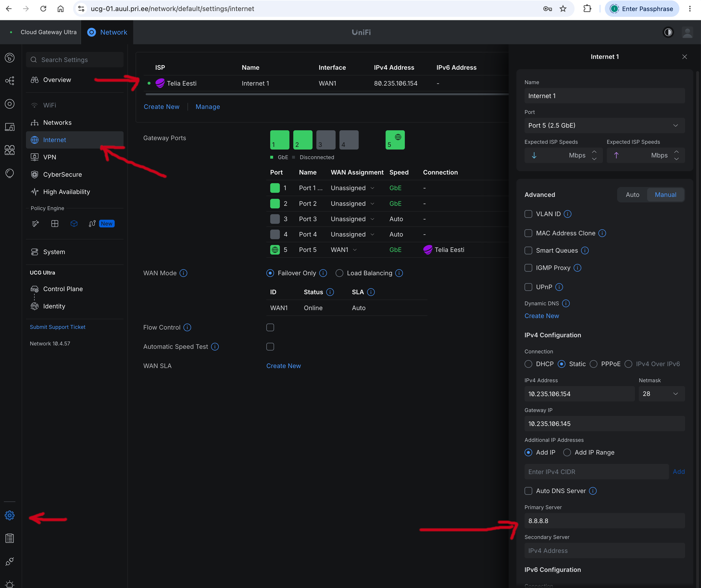Select the Load Balancing radio option

click(x=339, y=273)
